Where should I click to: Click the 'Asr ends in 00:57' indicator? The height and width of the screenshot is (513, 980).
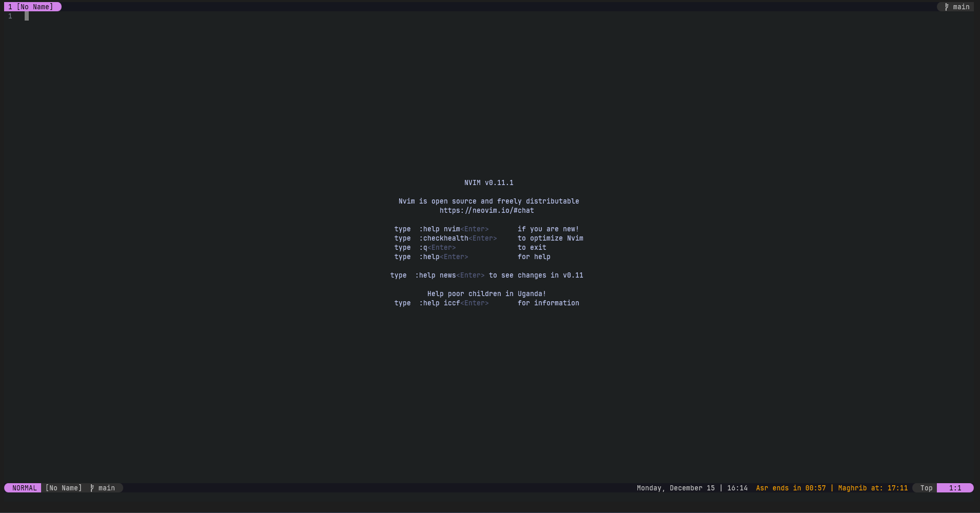point(790,488)
